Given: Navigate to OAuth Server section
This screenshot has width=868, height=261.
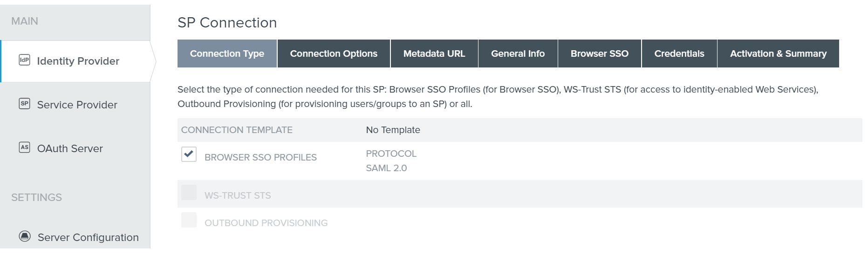Looking at the screenshot, I should pos(70,149).
